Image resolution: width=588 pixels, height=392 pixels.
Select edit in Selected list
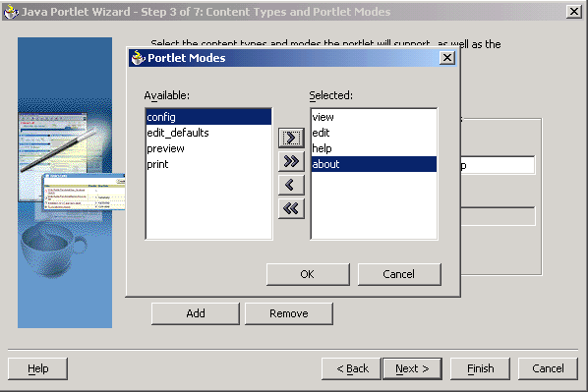click(x=374, y=133)
